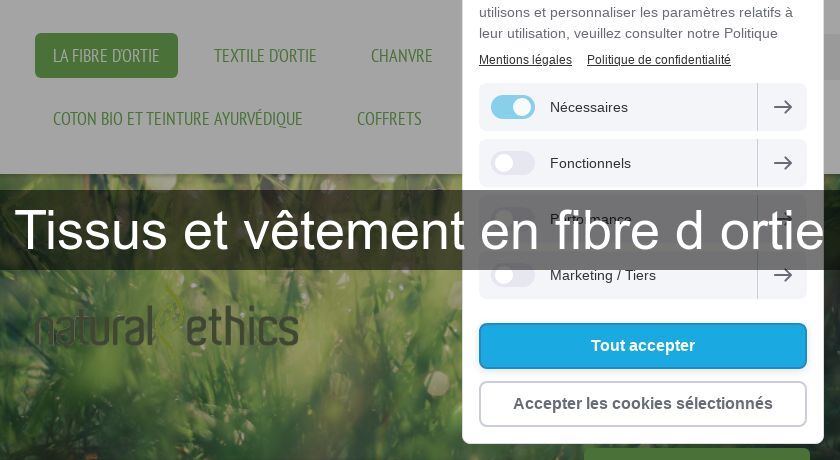Open the Mentions légales link
The height and width of the screenshot is (460, 840).
click(525, 60)
